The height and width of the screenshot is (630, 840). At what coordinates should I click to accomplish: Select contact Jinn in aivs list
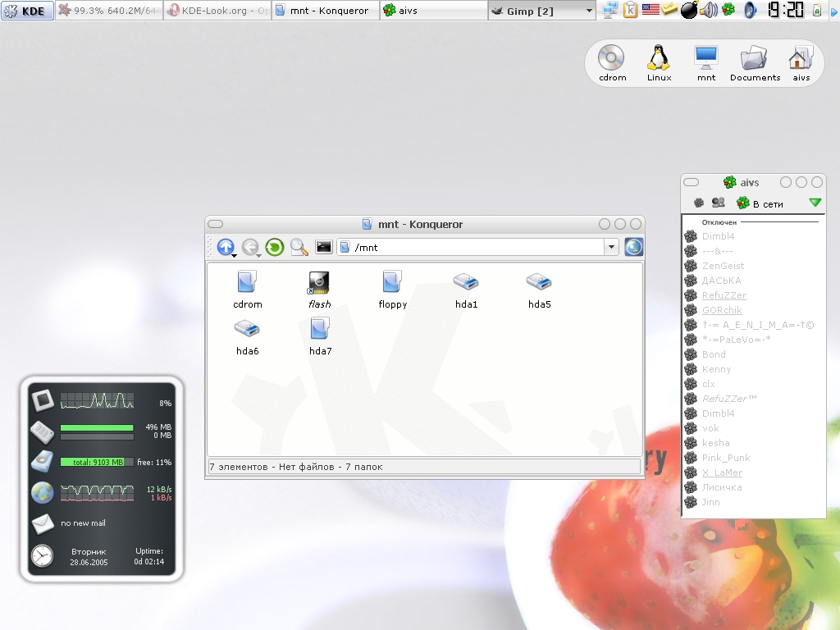coord(711,502)
